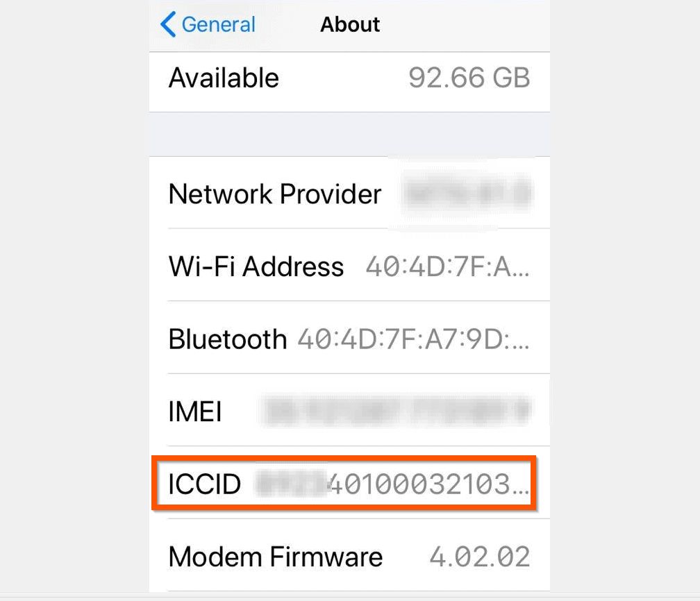Select the Modem Firmware label
Image resolution: width=700 pixels, height=601 pixels.
coord(276,557)
